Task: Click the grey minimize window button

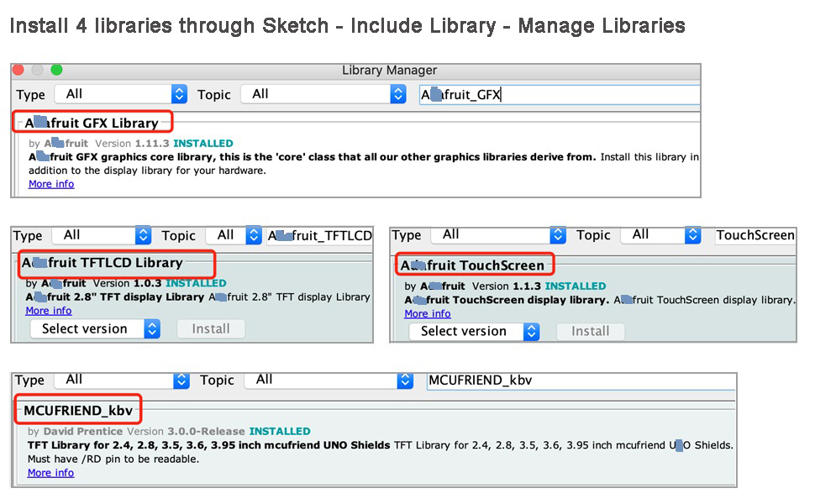Action: [x=38, y=70]
